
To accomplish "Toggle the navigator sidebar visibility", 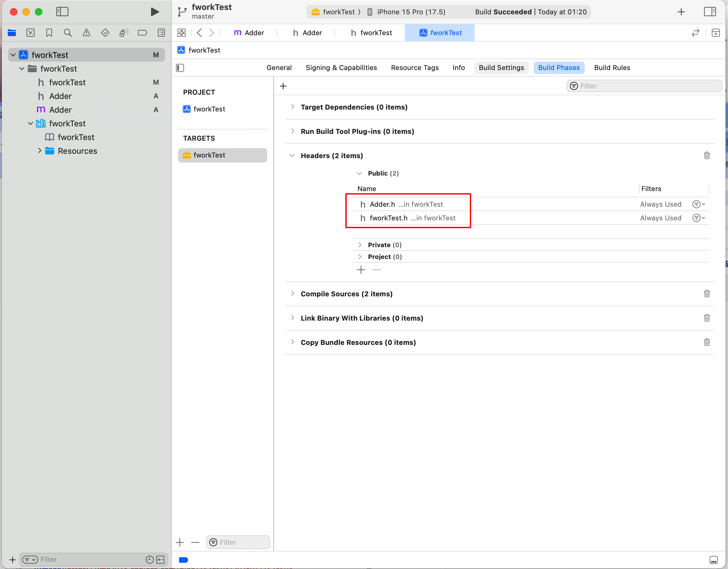I will click(62, 12).
